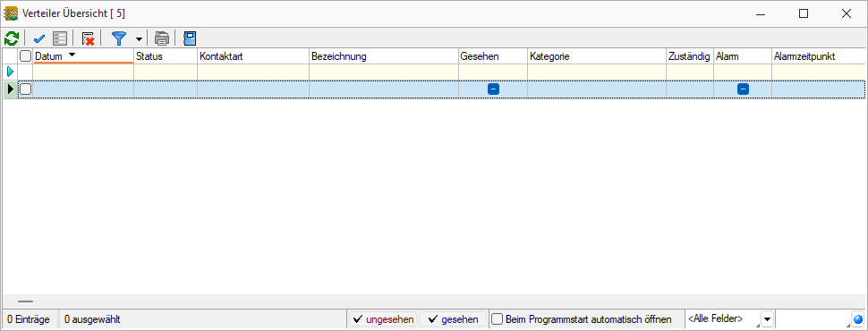This screenshot has width=868, height=331.
Task: Click the cyan filter row arrow indicator
Action: click(x=10, y=72)
